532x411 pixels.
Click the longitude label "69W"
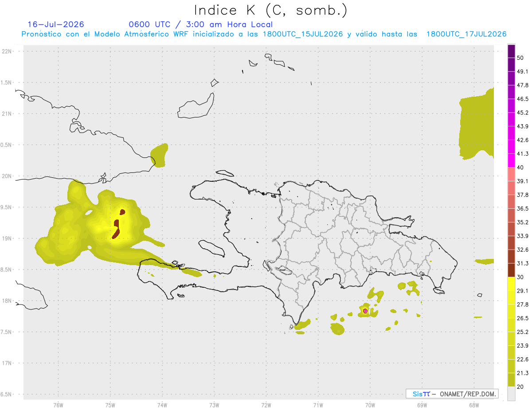422,406
